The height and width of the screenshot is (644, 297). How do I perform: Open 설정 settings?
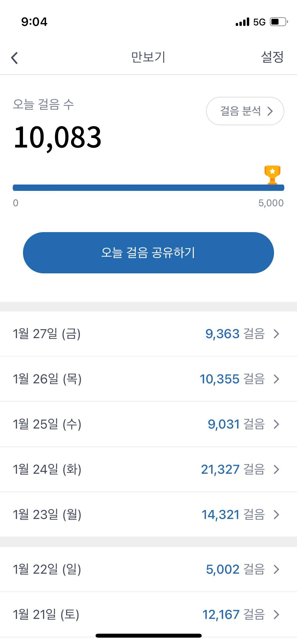pos(272,57)
